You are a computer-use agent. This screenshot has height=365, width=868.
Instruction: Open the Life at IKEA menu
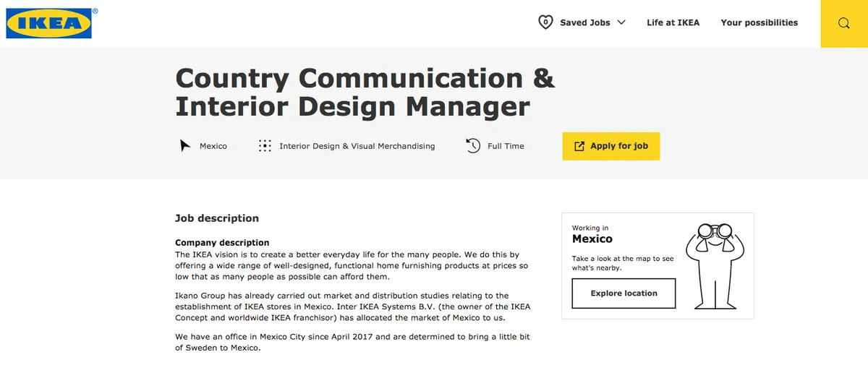(x=673, y=22)
